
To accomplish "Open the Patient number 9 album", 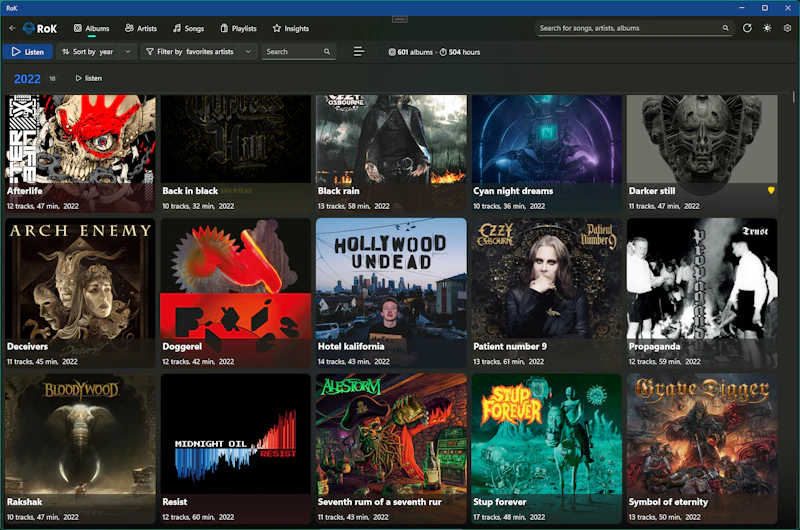I will pyautogui.click(x=546, y=293).
